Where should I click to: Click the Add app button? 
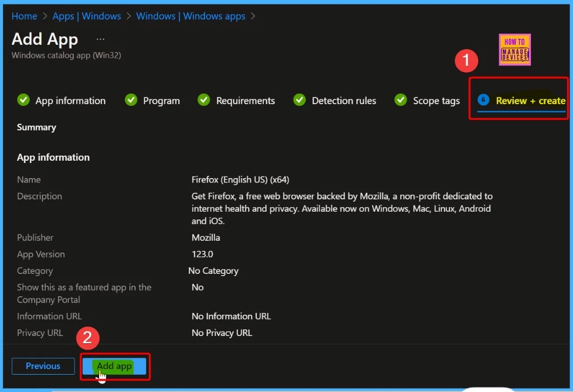pos(114,366)
